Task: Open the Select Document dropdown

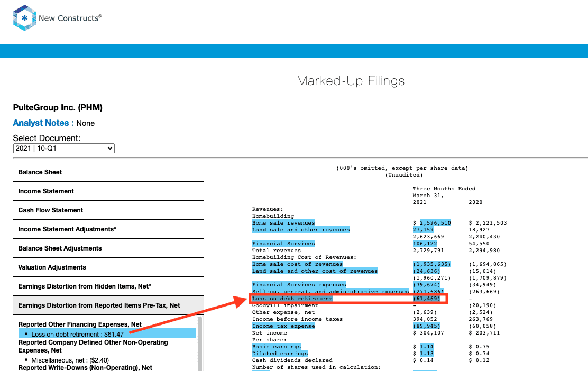Action: coord(64,149)
